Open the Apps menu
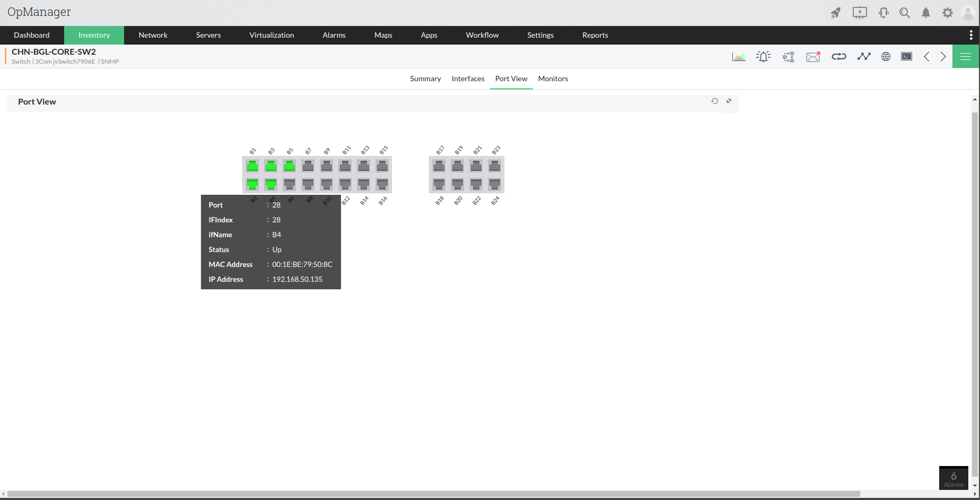This screenshot has width=980, height=500. point(429,35)
